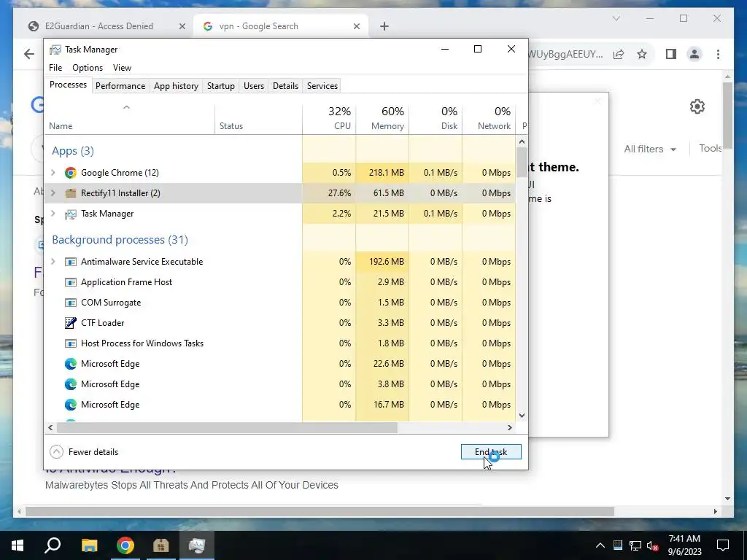Switch to the App history tab
The width and height of the screenshot is (747, 560).
pyautogui.click(x=176, y=86)
